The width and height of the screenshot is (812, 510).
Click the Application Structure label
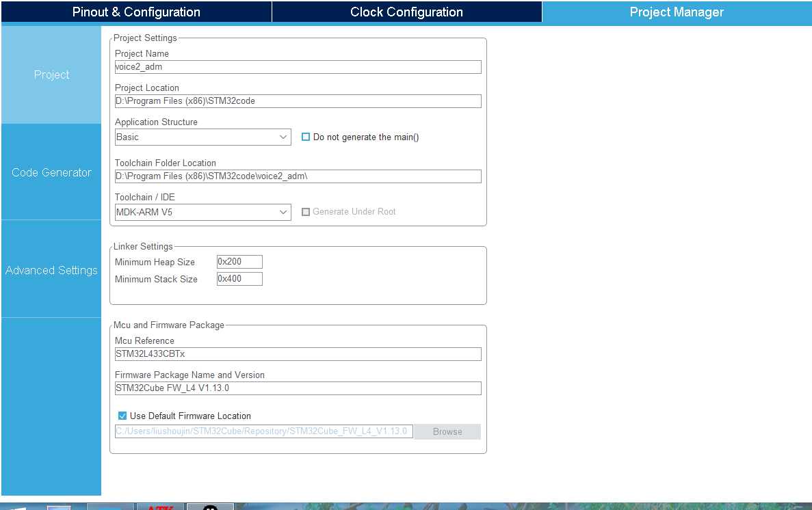tap(156, 122)
